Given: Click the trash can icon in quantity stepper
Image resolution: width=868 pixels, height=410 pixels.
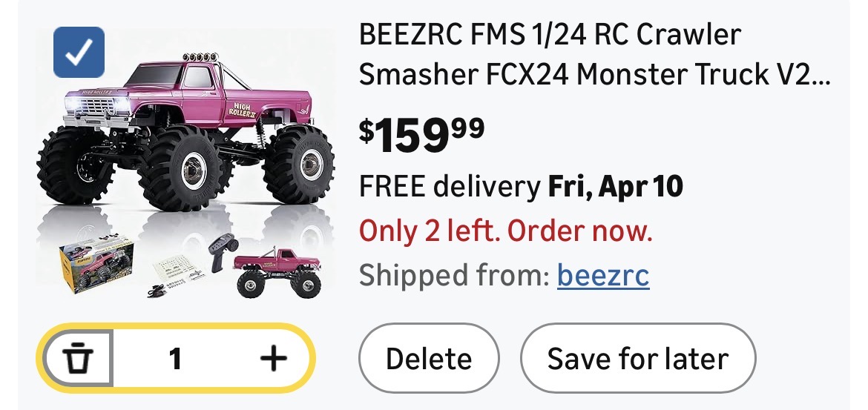Looking at the screenshot, I should [78, 360].
